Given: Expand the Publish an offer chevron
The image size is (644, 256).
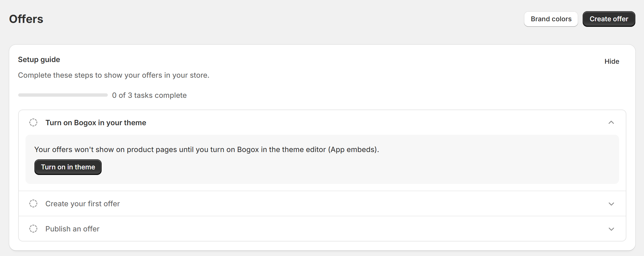Looking at the screenshot, I should [x=611, y=229].
